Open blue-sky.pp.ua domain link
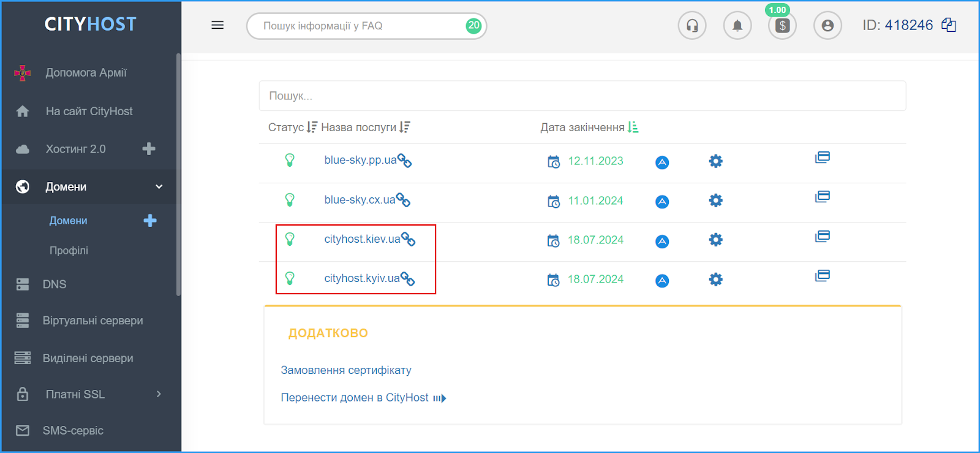 pos(360,160)
